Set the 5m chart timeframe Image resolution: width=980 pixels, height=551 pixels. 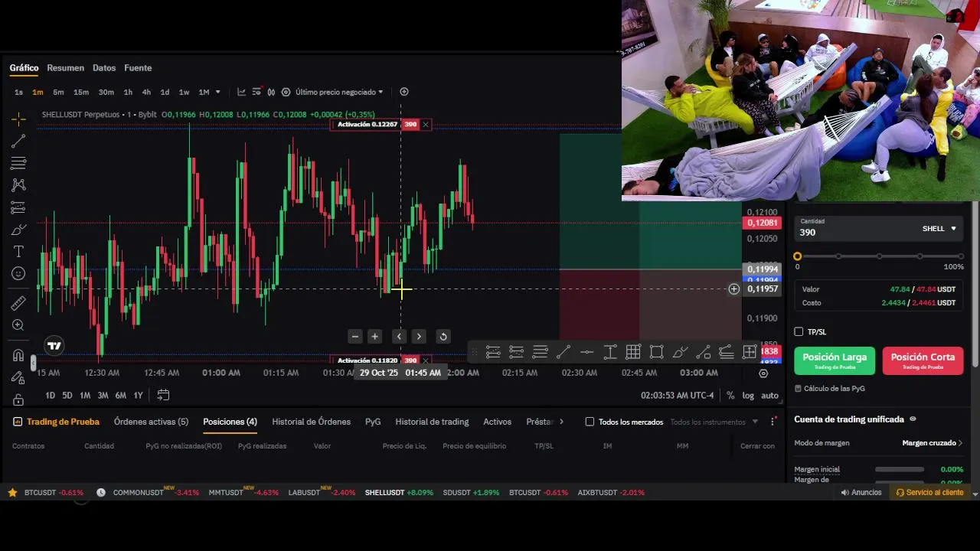tap(58, 92)
